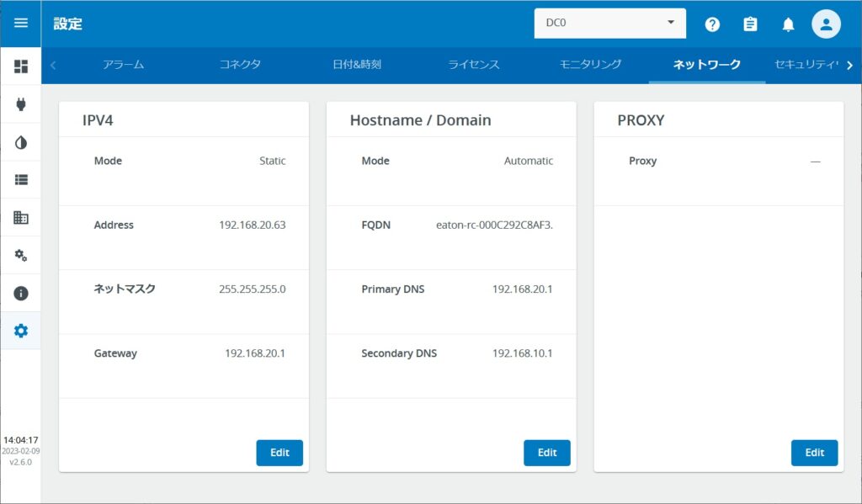This screenshot has height=504, width=862.
Task: Switch to the モニタリング tab
Action: [x=590, y=65]
